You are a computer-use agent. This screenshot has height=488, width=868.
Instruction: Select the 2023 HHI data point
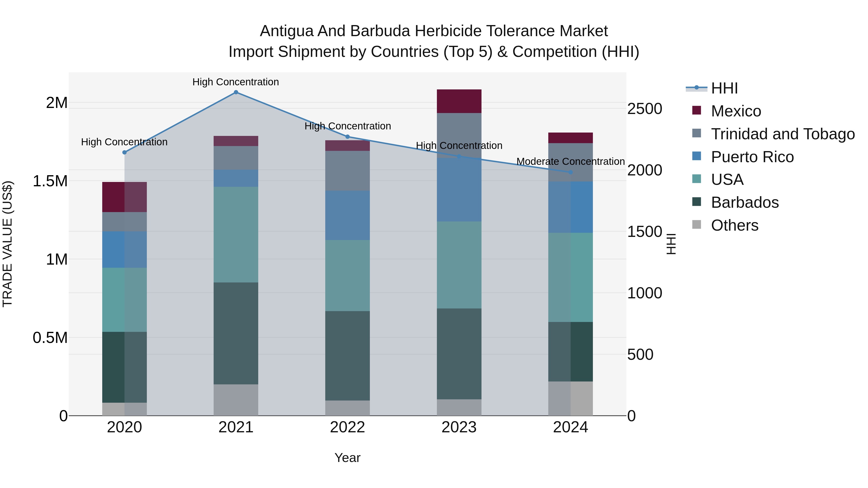click(459, 156)
